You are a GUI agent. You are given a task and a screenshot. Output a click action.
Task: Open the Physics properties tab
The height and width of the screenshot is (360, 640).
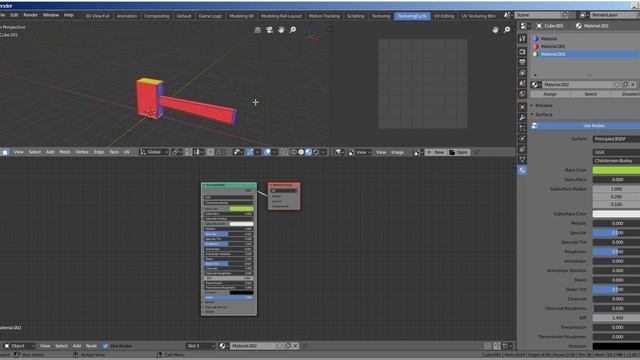tap(522, 139)
